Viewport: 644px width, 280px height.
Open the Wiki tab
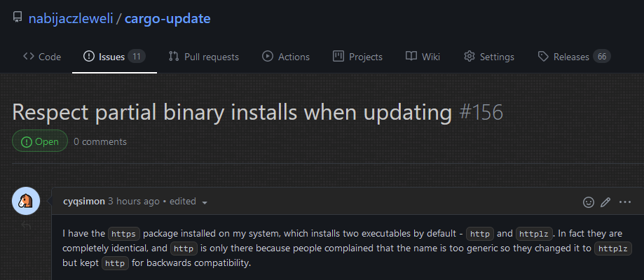[x=423, y=57]
